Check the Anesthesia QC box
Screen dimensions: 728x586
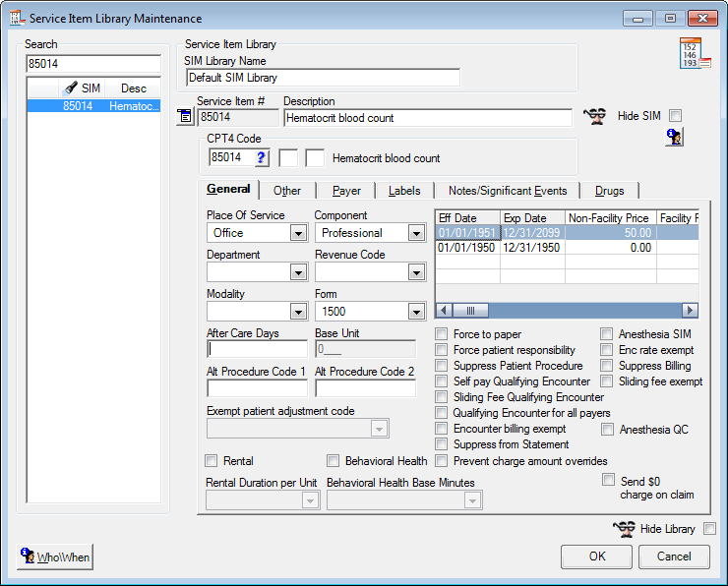(x=607, y=430)
